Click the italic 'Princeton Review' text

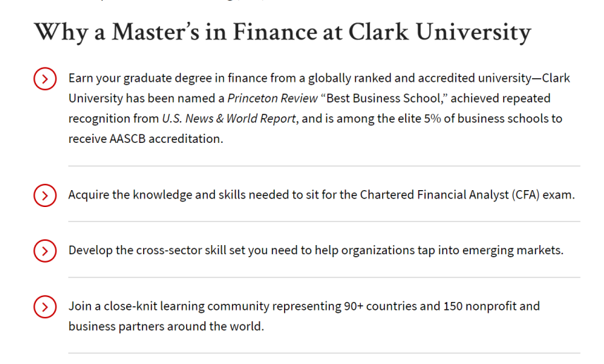tap(272, 99)
